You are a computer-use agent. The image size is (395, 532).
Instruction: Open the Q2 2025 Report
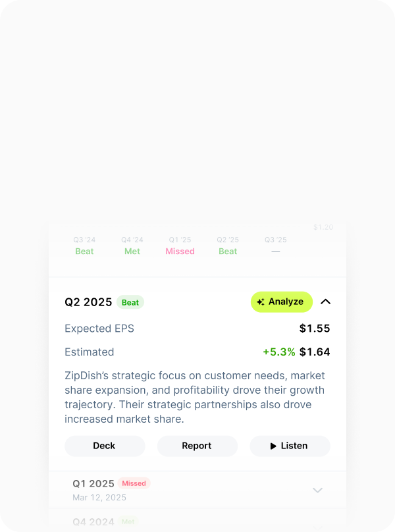coord(197,446)
